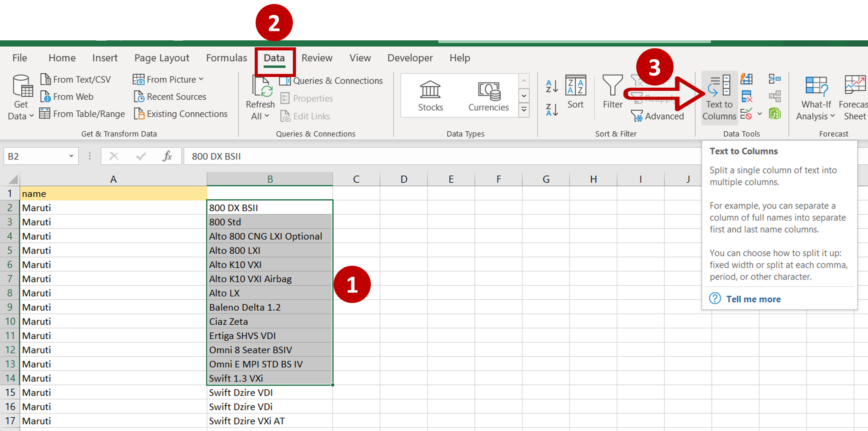Image resolution: width=868 pixels, height=431 pixels.
Task: Open the Help tab
Action: [x=460, y=58]
